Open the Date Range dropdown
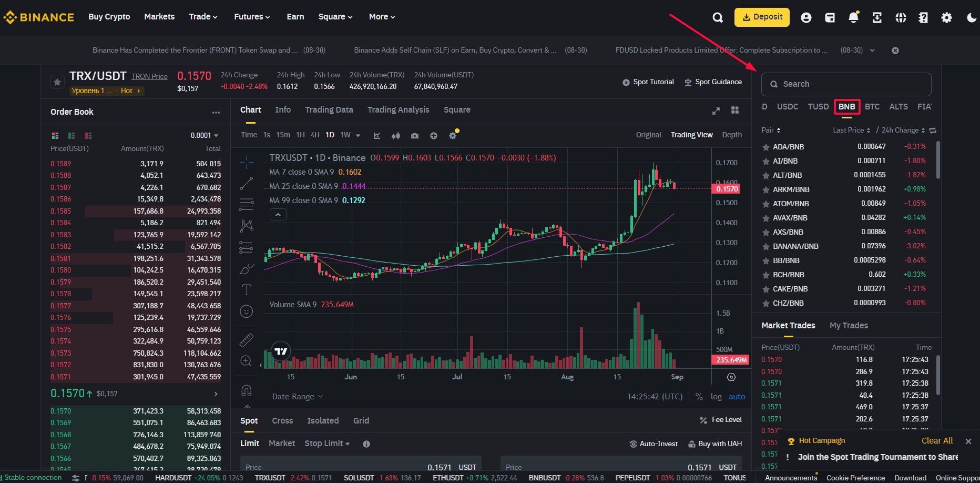Image resolution: width=980 pixels, height=483 pixels. pos(297,397)
